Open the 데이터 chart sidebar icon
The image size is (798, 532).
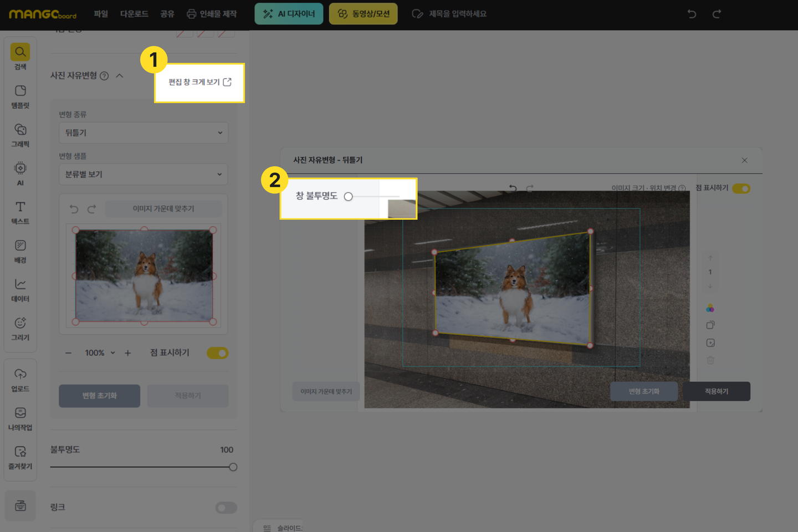point(20,285)
